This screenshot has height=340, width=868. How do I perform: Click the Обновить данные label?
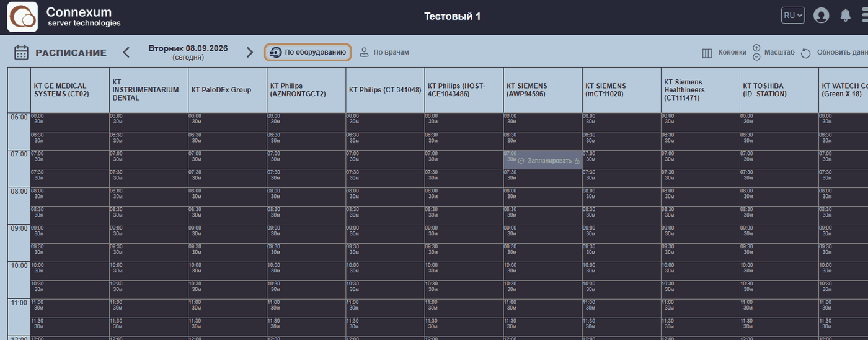click(843, 53)
